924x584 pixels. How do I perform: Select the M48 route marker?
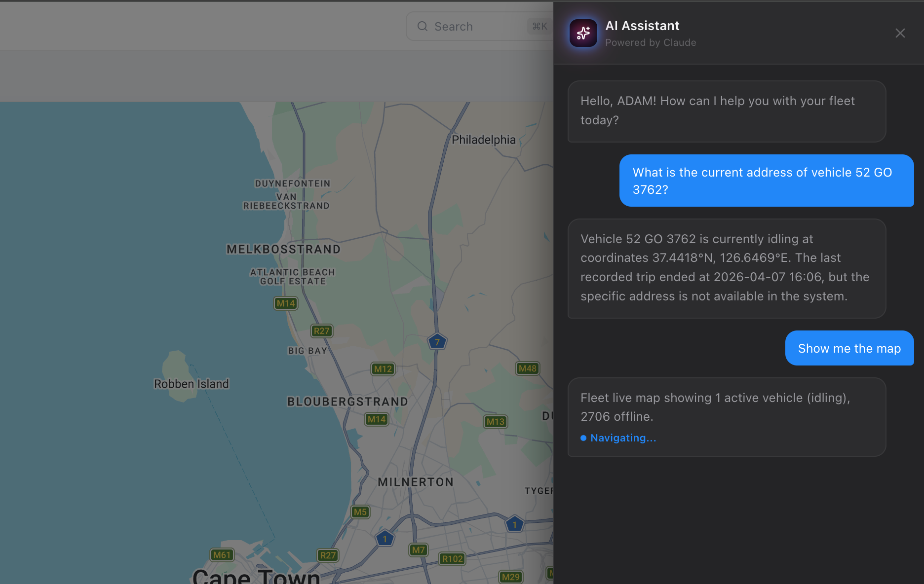coord(527,368)
